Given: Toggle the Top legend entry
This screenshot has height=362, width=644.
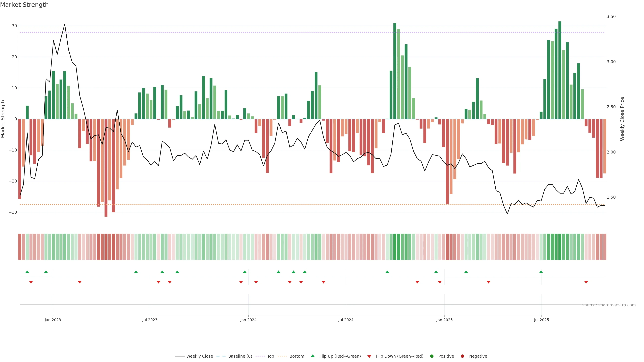Looking at the screenshot, I should pyautogui.click(x=271, y=356).
